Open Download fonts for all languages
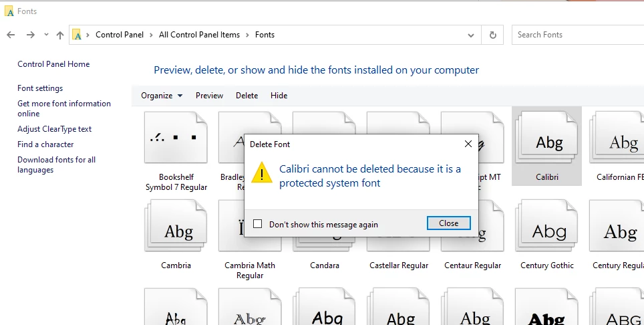The image size is (644, 325). (x=56, y=165)
